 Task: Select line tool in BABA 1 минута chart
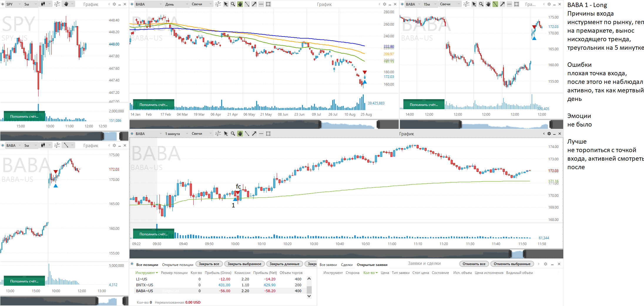tap(247, 134)
